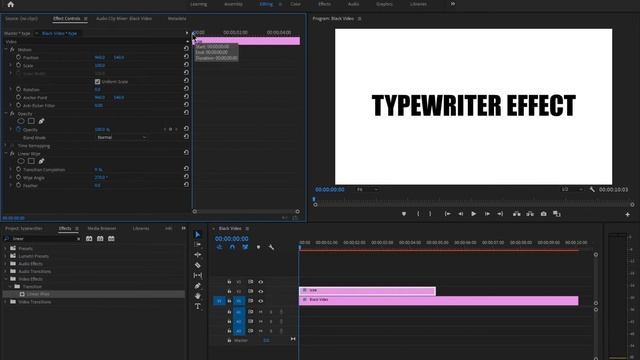The image size is (640, 360).
Task: Select the Razor tool
Action: pos(198,265)
